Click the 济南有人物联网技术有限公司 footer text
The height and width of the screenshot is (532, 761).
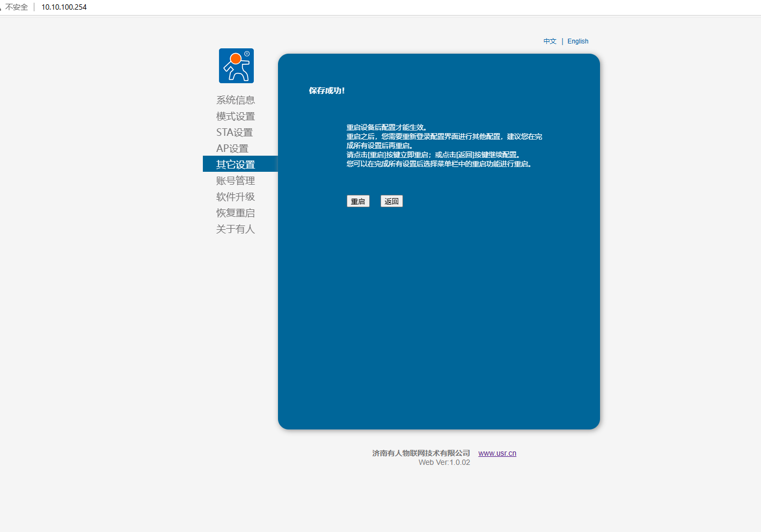421,453
